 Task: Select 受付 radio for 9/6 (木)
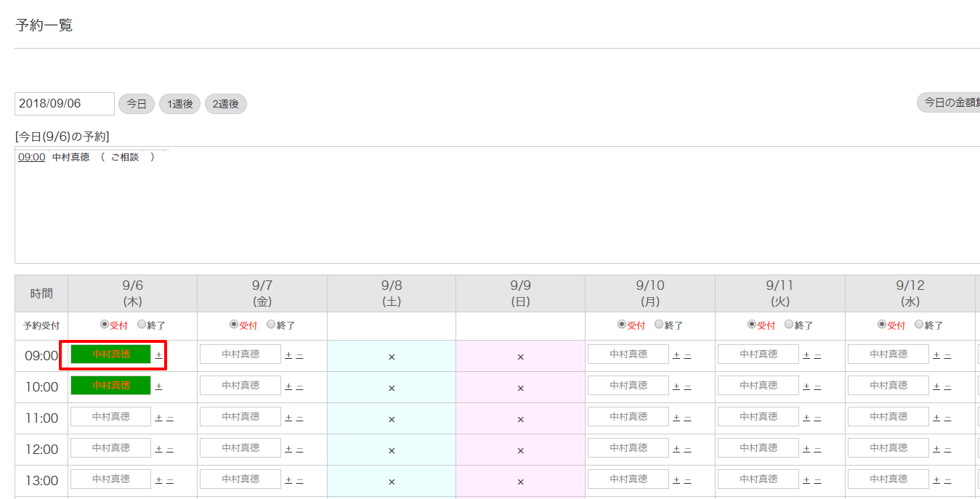click(x=104, y=325)
